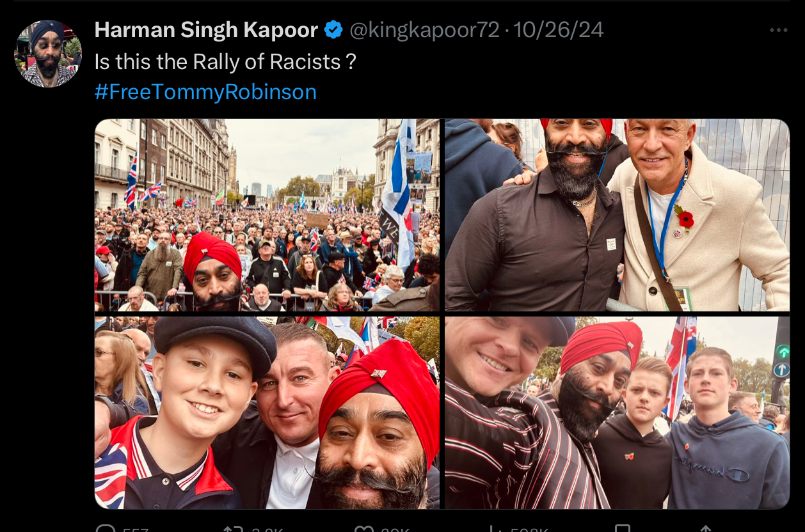The image size is (805, 532).
Task: Click the view count next to analytics
Action: coord(529,529)
